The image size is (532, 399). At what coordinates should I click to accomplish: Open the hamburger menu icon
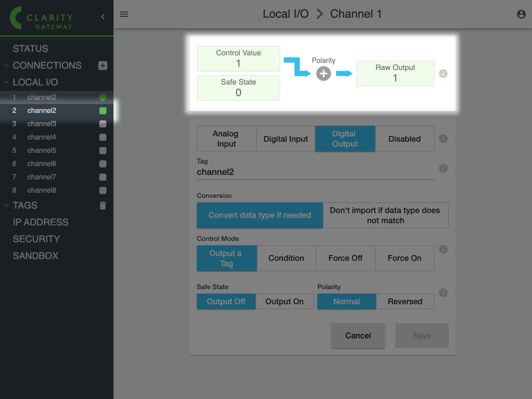(124, 14)
